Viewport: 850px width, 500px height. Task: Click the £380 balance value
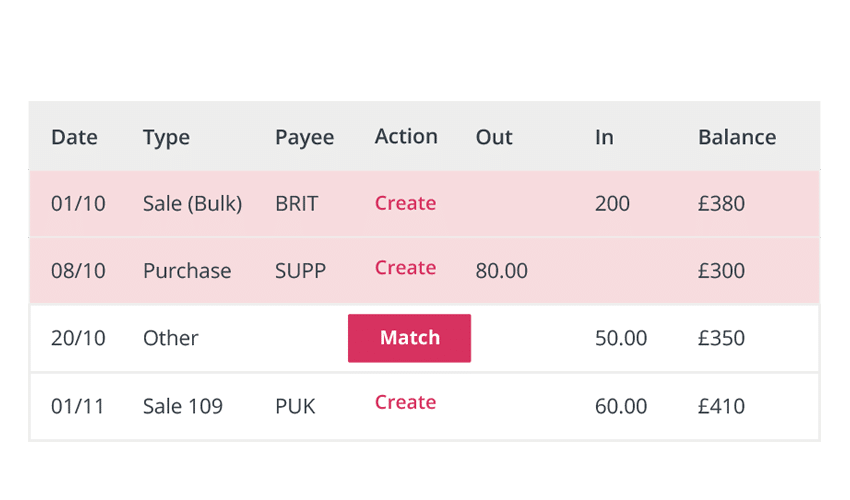pyautogui.click(x=721, y=204)
